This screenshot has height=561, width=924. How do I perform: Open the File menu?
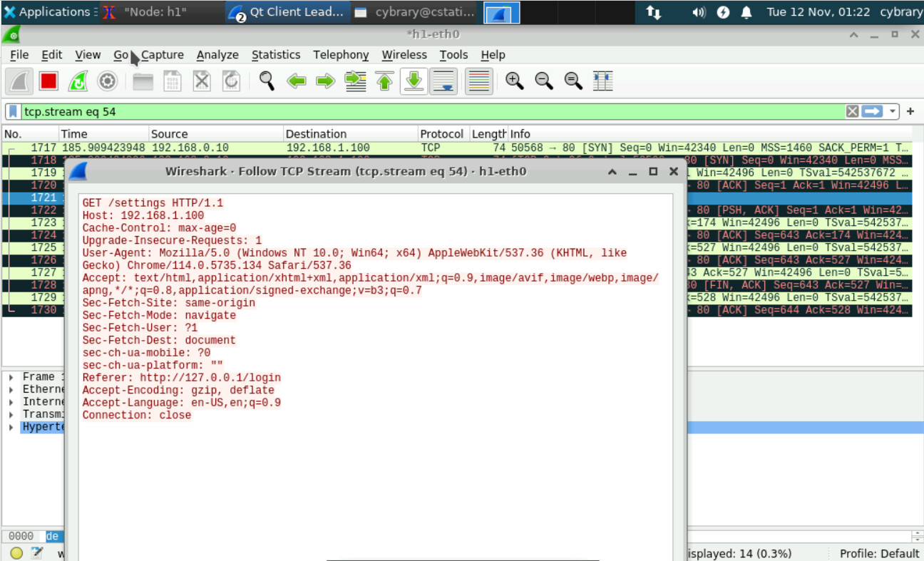tap(19, 55)
